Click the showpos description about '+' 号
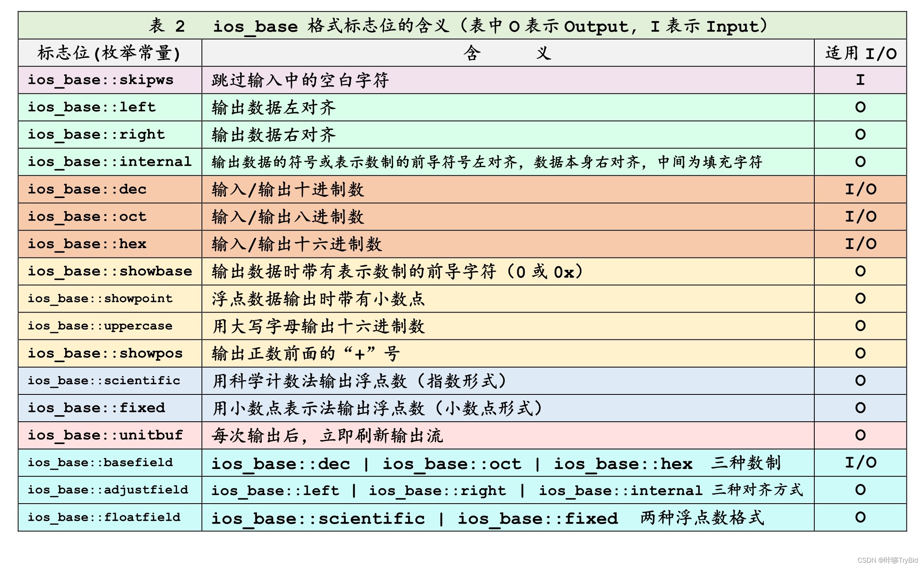This screenshot has height=568, width=924. click(306, 353)
